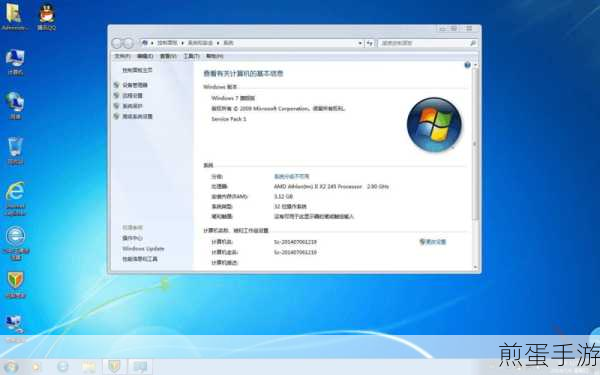The image size is (600, 375).
Task: Open 设备管理器 link in sidebar
Action: pyautogui.click(x=135, y=85)
